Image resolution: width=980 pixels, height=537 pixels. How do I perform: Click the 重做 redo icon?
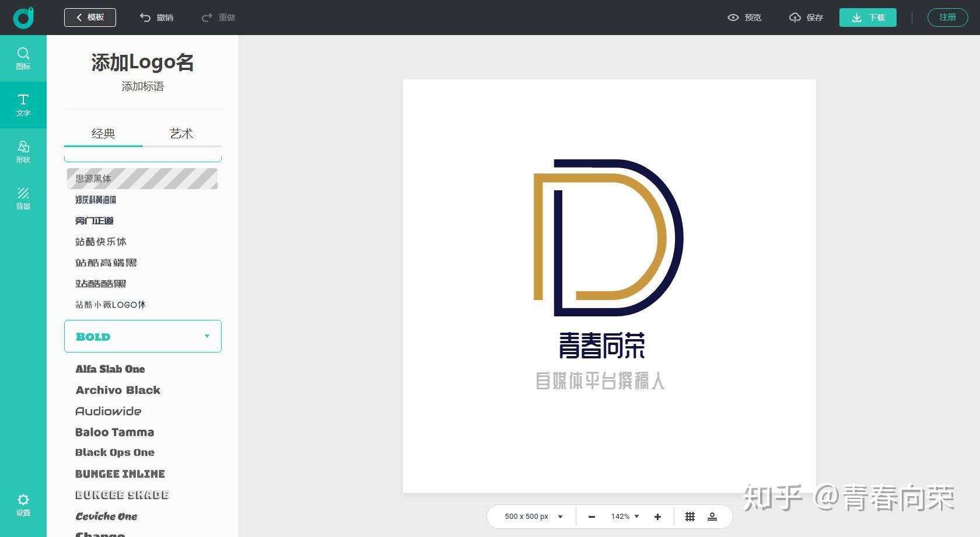click(206, 17)
